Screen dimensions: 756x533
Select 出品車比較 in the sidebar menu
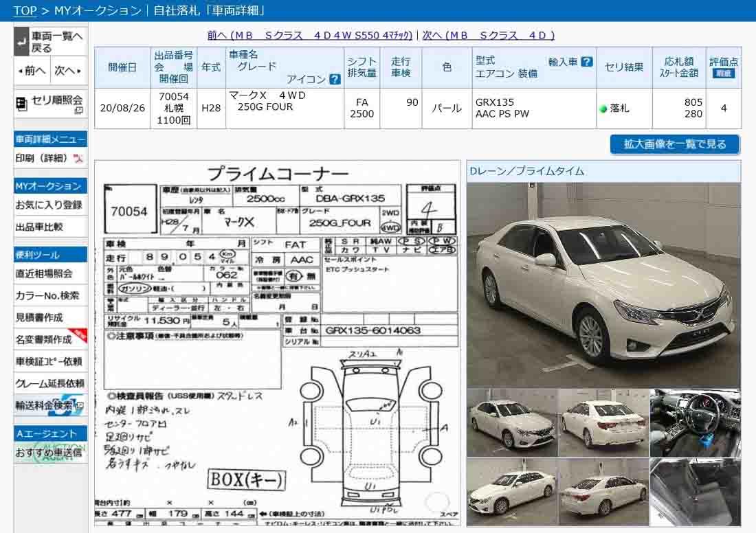coord(39,227)
